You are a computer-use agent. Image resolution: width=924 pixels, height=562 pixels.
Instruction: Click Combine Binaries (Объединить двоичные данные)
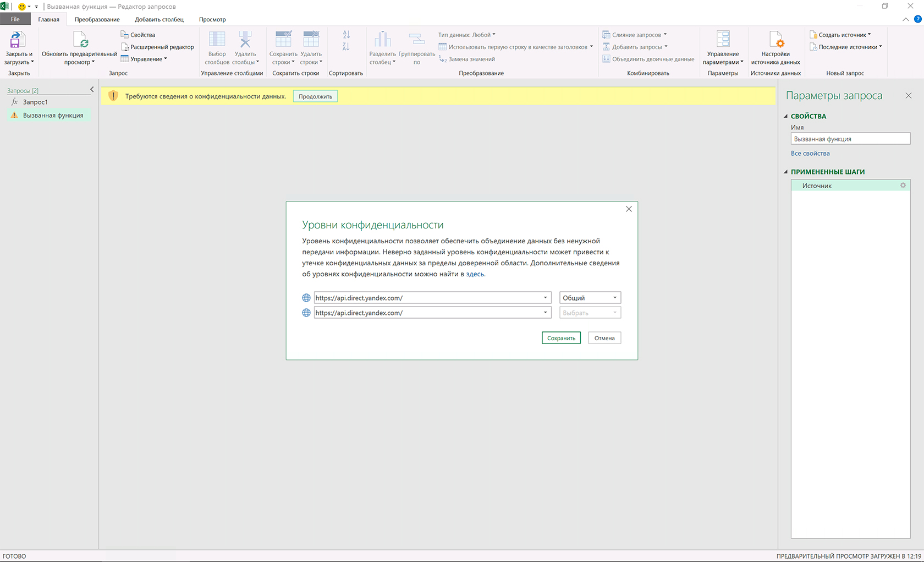tap(648, 59)
